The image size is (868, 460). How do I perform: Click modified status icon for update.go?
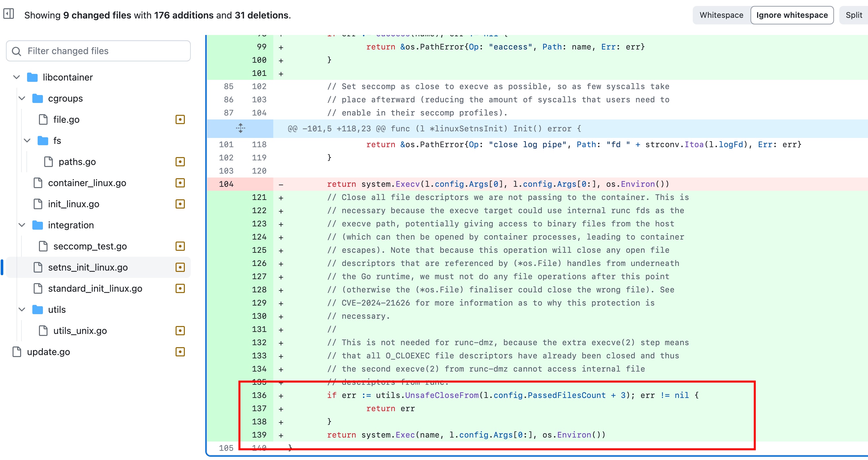[180, 352]
